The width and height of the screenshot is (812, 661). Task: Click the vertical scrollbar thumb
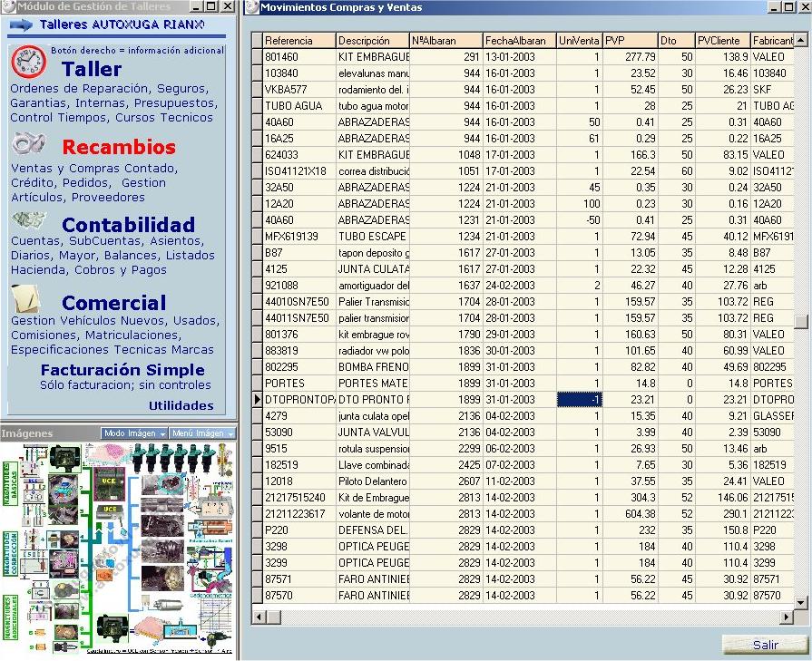pos(800,322)
